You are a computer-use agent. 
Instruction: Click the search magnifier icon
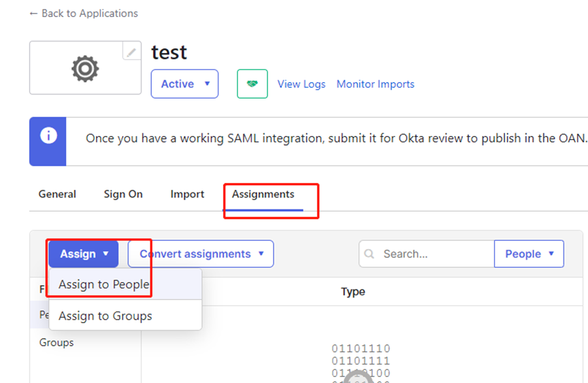[x=369, y=254]
